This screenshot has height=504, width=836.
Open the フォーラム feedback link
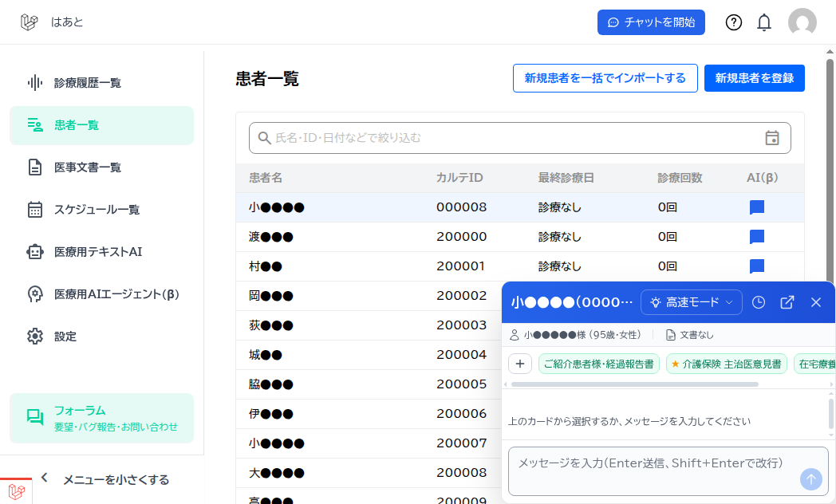pos(101,417)
